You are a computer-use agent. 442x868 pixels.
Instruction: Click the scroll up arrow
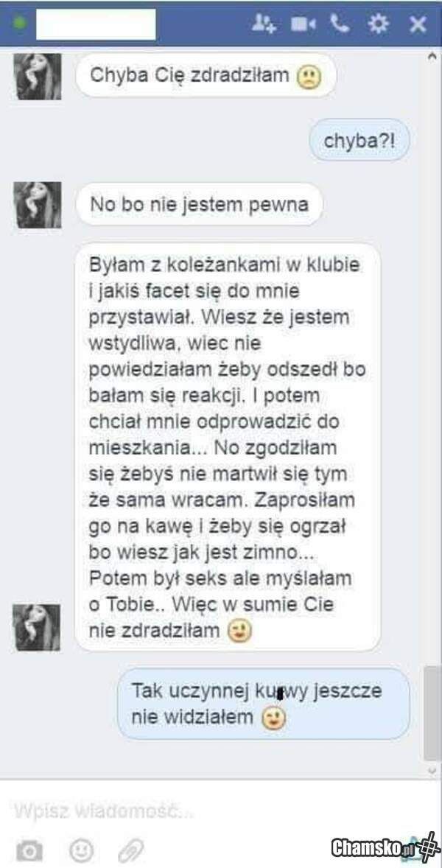click(432, 55)
